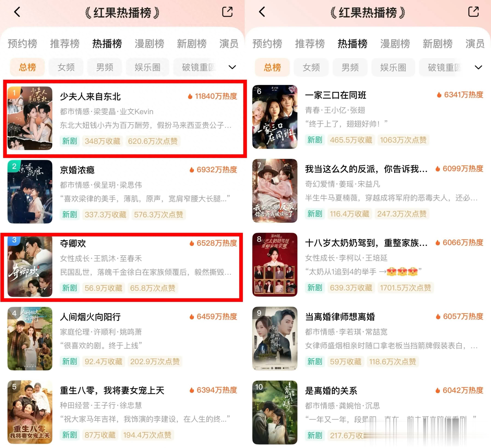Expand category filters chevron on left screen
Viewport: 491px width, 448px height.
click(x=232, y=67)
